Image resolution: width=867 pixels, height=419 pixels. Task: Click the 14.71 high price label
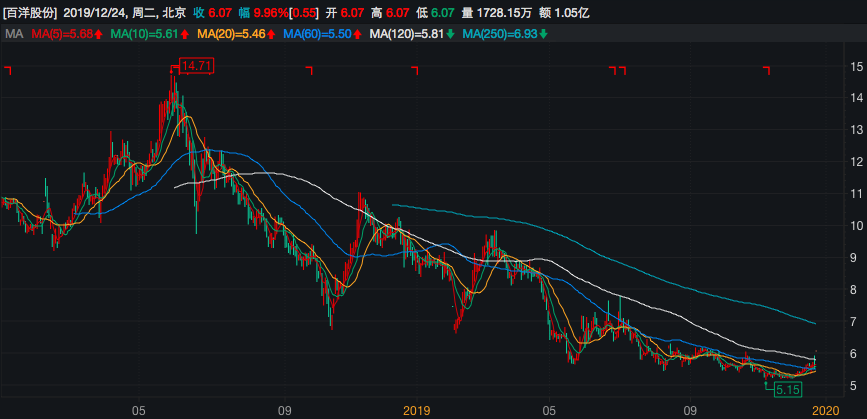(197, 67)
